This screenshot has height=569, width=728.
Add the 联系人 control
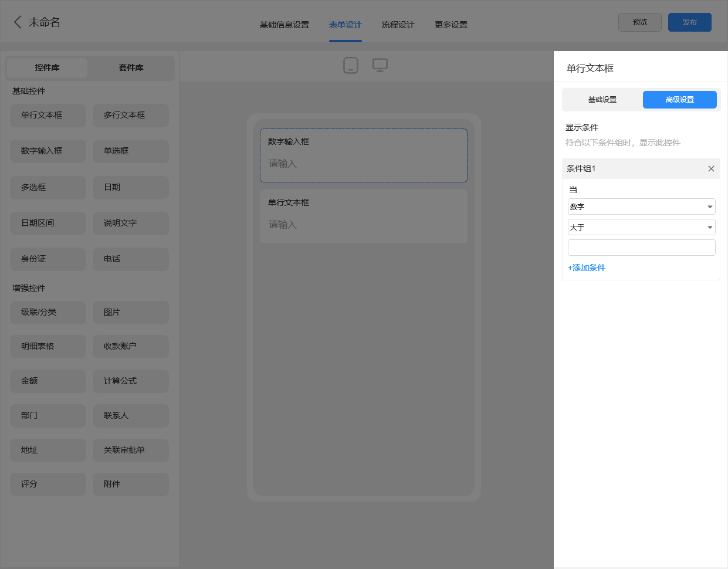(x=131, y=416)
